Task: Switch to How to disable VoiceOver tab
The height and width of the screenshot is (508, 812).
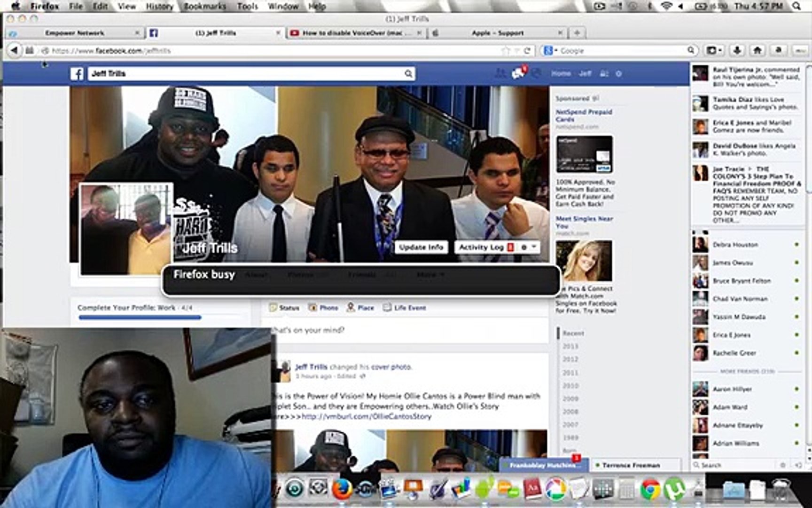Action: [356, 33]
